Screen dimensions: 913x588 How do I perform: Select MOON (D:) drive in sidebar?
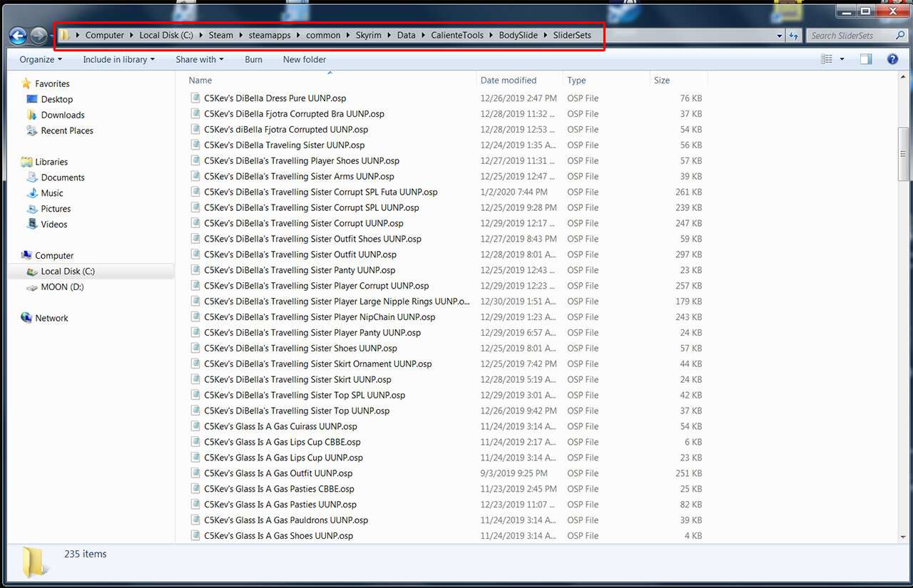[62, 287]
